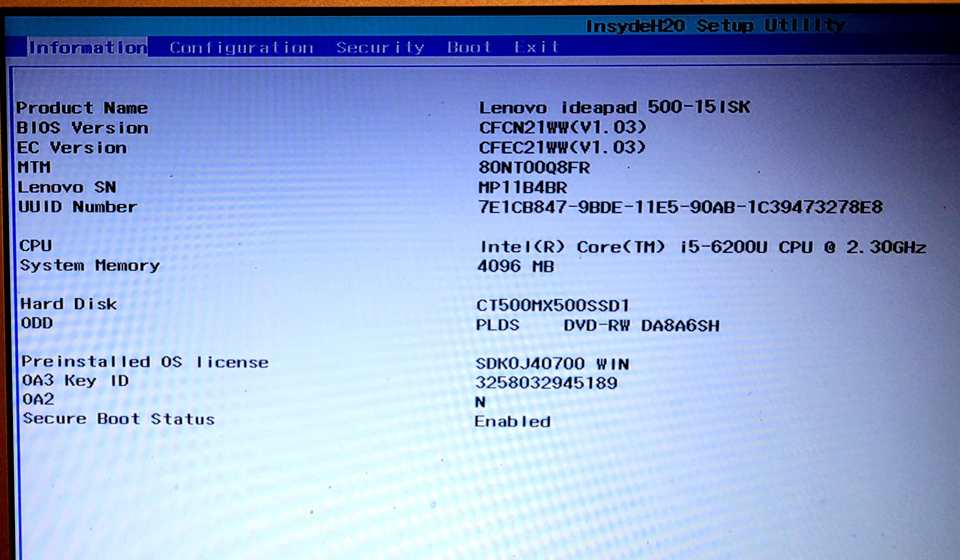
Task: Click the Secure Boot Status label
Action: click(x=119, y=419)
